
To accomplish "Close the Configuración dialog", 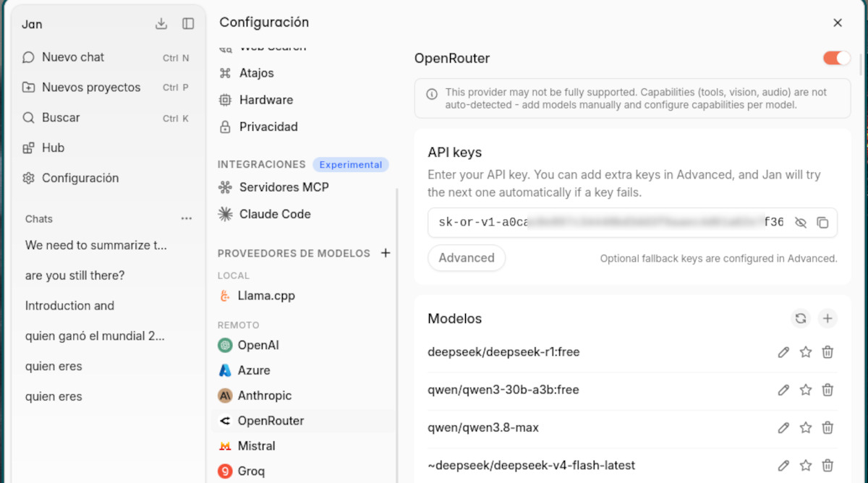I will [838, 23].
